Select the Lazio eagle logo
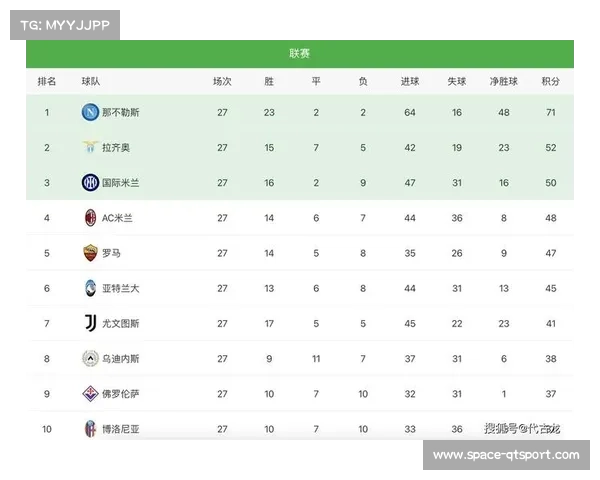 click(90, 147)
